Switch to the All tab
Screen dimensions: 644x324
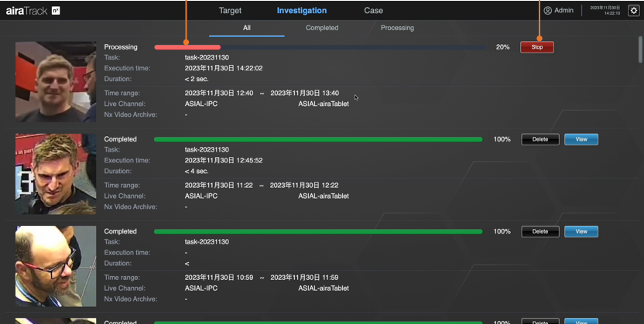coord(246,28)
